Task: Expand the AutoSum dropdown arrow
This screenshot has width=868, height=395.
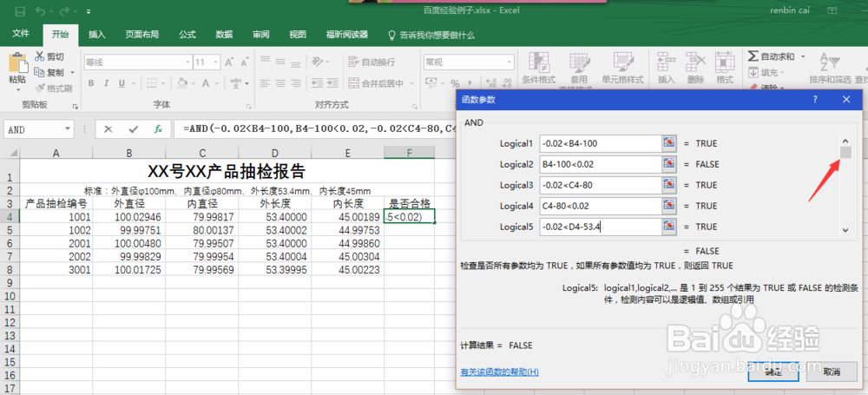Action: pyautogui.click(x=803, y=56)
